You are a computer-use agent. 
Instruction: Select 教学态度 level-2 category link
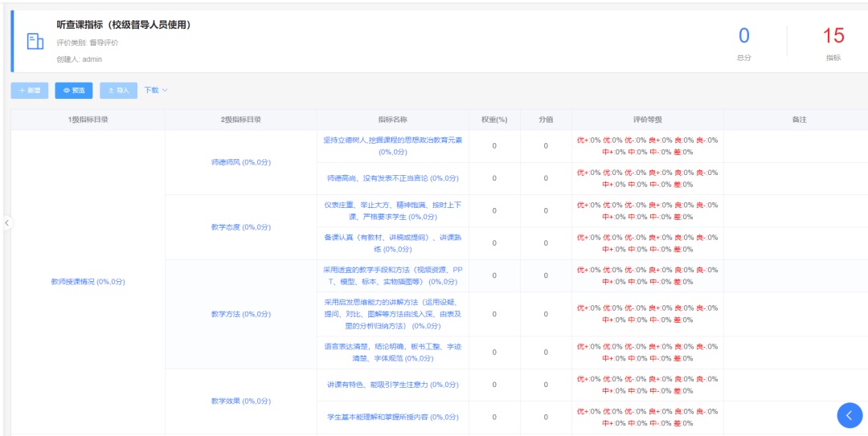[240, 227]
